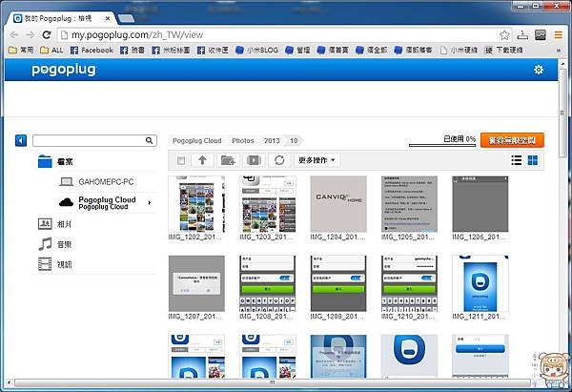Viewport: 572px width, 392px height.
Task: Collapse the sidebar with blue arrow button
Action: pos(21,140)
